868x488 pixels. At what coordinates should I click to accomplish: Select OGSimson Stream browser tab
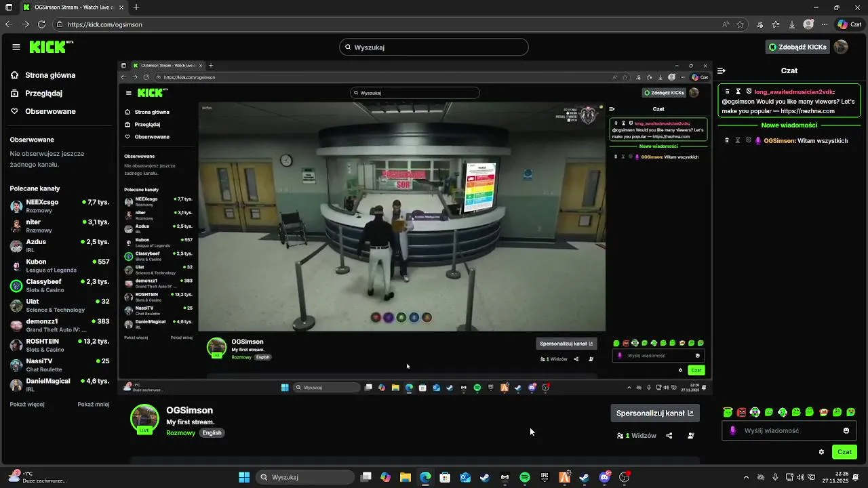[x=73, y=7]
